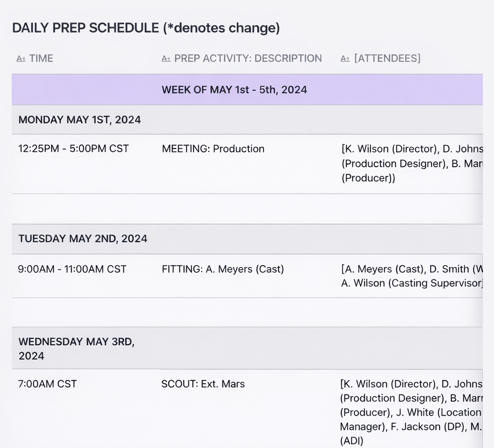Click the text-type icon beside TIME header
This screenshot has width=494, height=448.
[21, 59]
